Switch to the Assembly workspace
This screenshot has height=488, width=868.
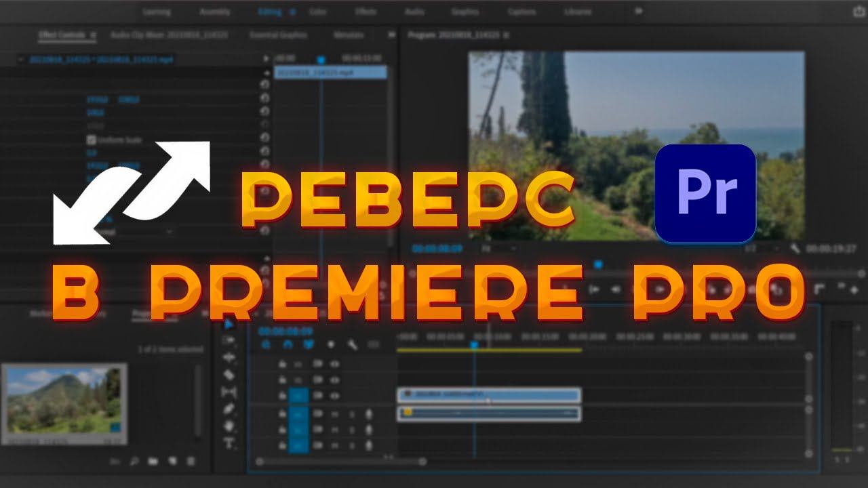pyautogui.click(x=214, y=12)
